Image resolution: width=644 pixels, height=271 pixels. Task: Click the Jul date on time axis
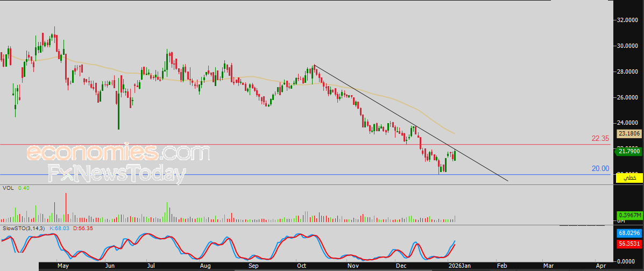coord(151,266)
